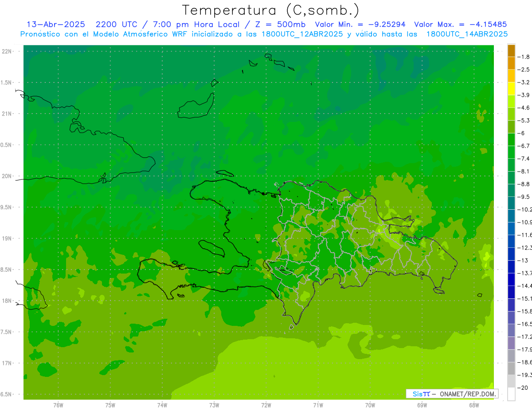Viewport: 532px width, 411px height.
Task: Click the colorbar label "-15.8"
Action: 524,311
